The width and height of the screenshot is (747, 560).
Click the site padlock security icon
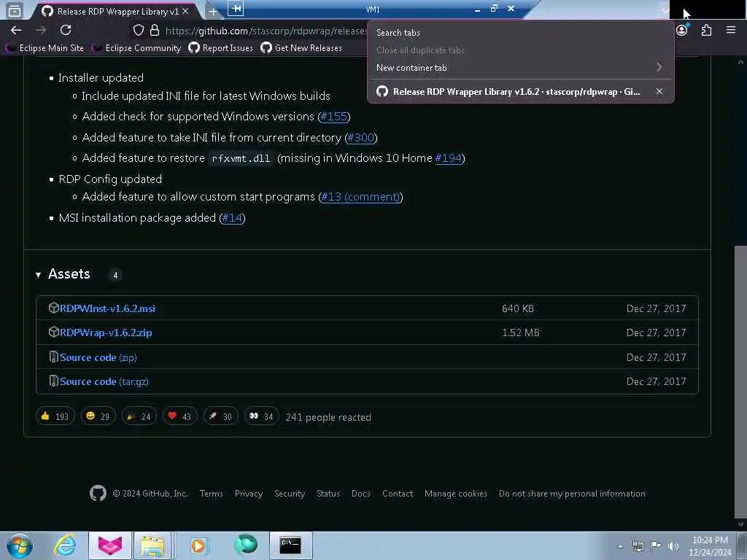[x=155, y=31]
